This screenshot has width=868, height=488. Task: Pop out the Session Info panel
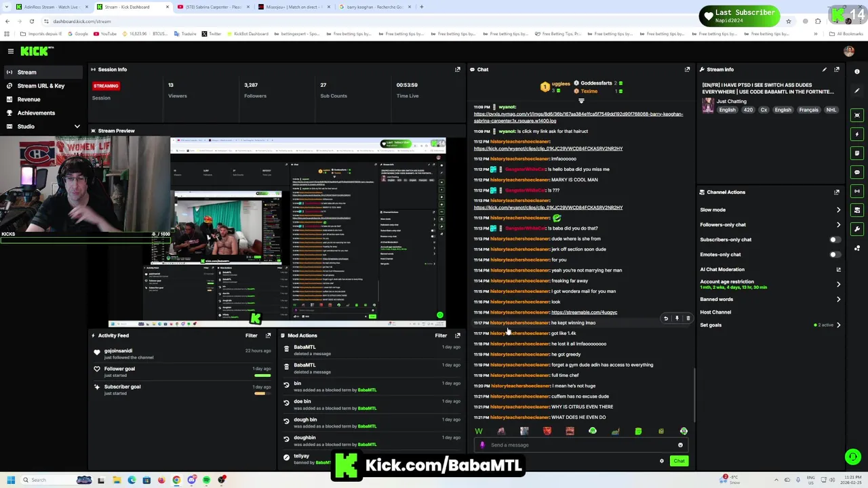(x=458, y=69)
